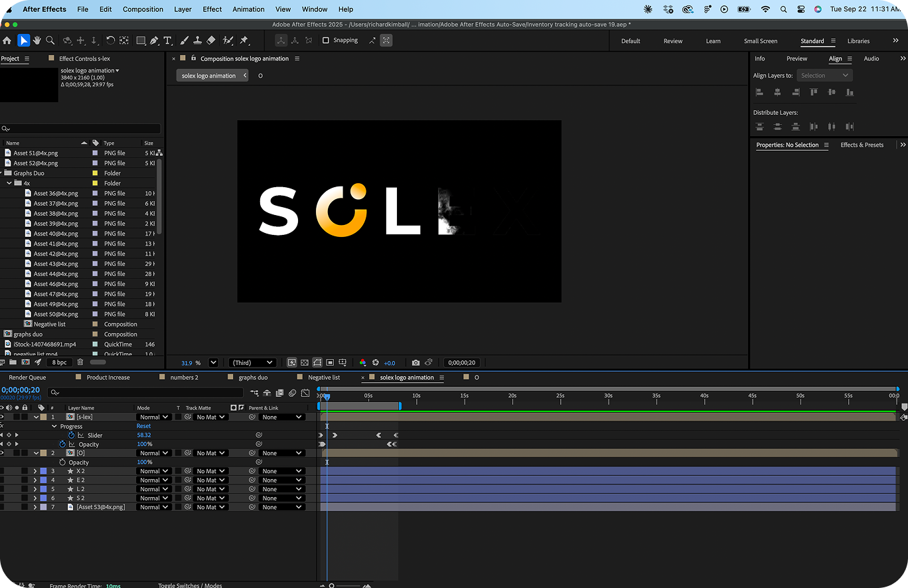Collapse the 4x folder in Project panel

tap(9, 183)
